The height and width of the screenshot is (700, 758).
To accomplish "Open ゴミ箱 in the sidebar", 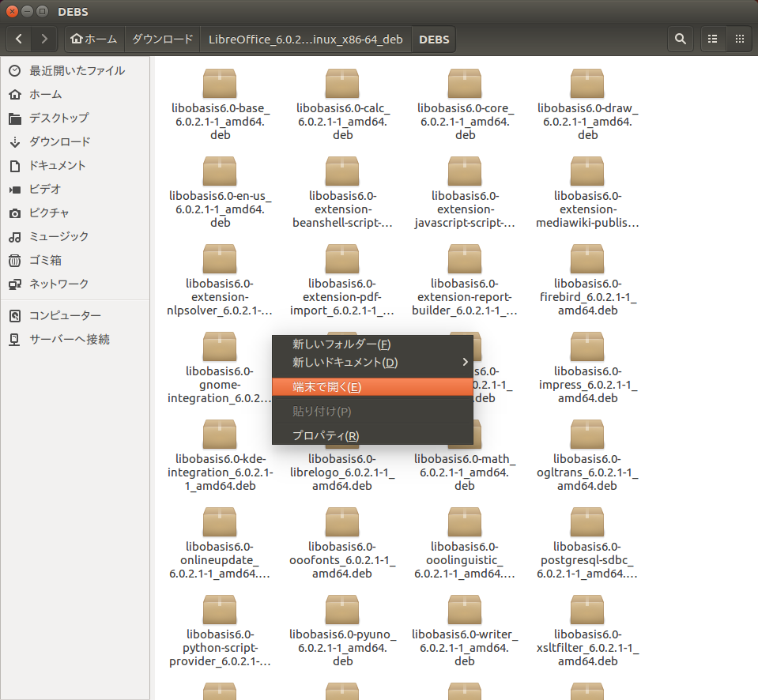I will (75, 260).
